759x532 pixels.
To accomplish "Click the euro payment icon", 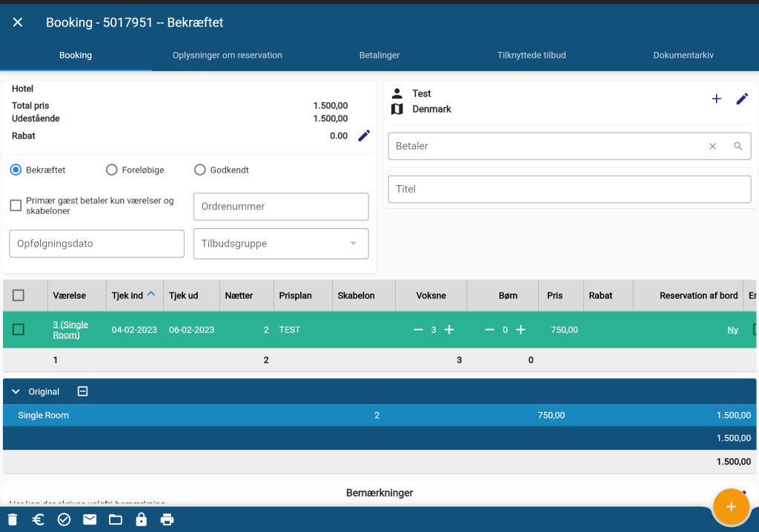I will [39, 519].
